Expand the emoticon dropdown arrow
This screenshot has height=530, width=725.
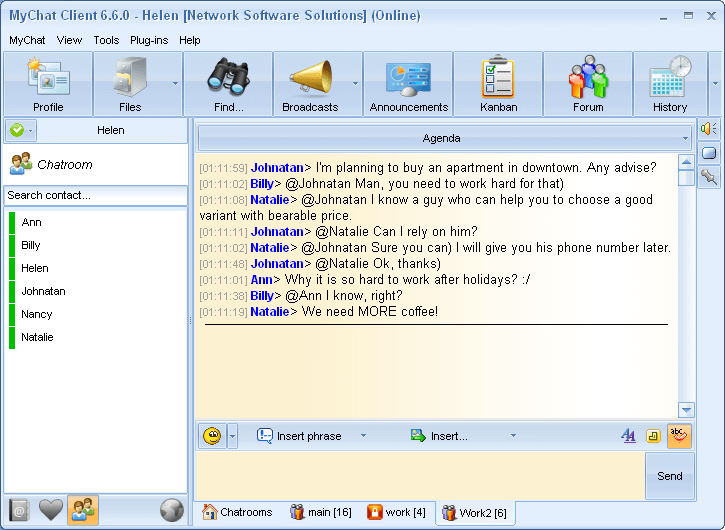tap(233, 436)
